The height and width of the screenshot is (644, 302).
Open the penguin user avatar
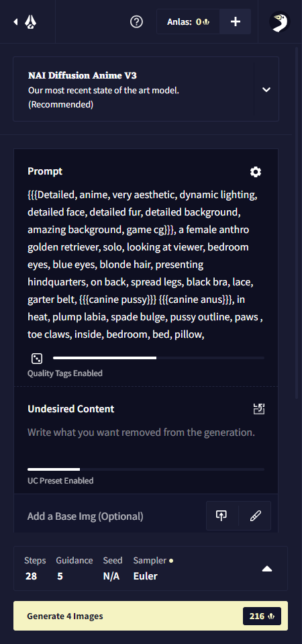pos(280,21)
